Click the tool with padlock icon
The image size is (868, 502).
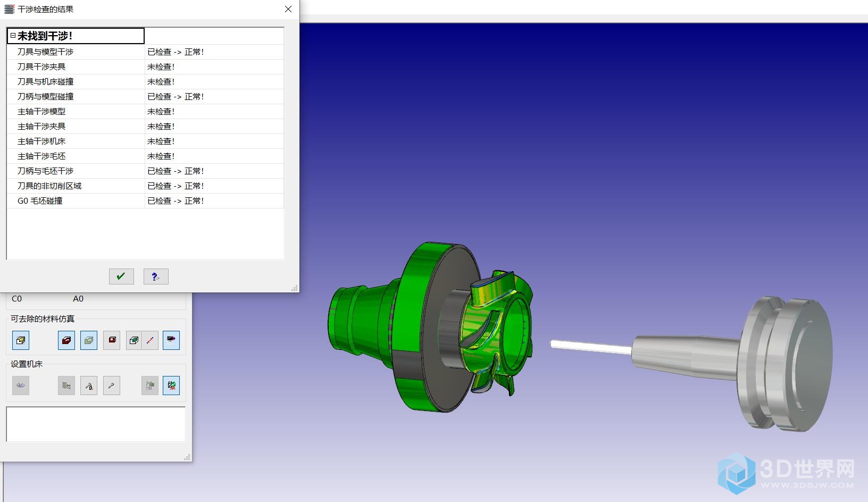(x=89, y=386)
